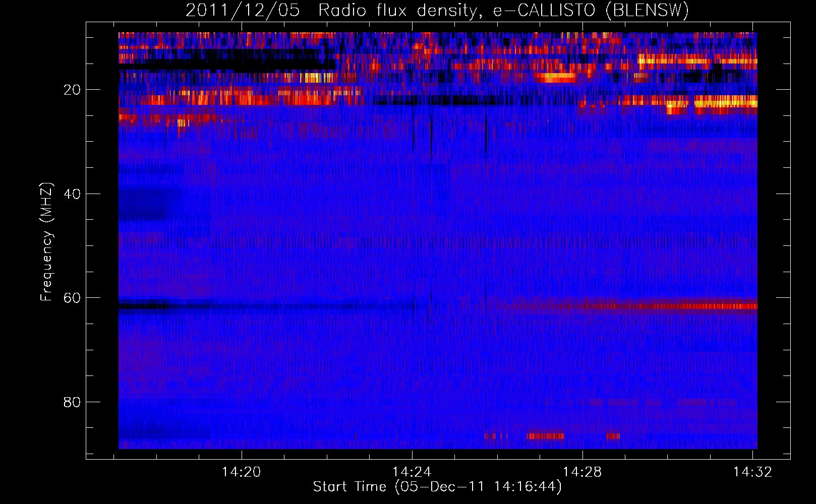Click the 60 MHz frequency tick label
This screenshot has width=816, height=504.
(x=72, y=298)
